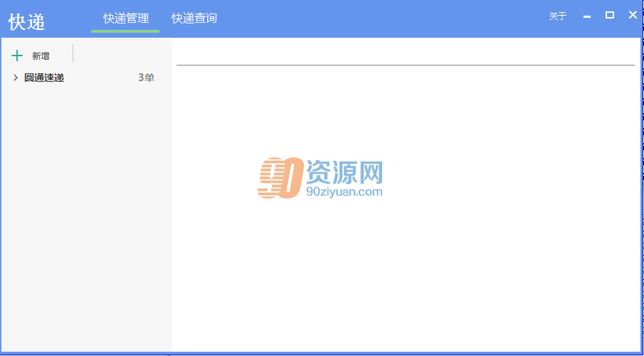The height and width of the screenshot is (356, 644).
Task: Click the 3单 order count
Action: (146, 78)
